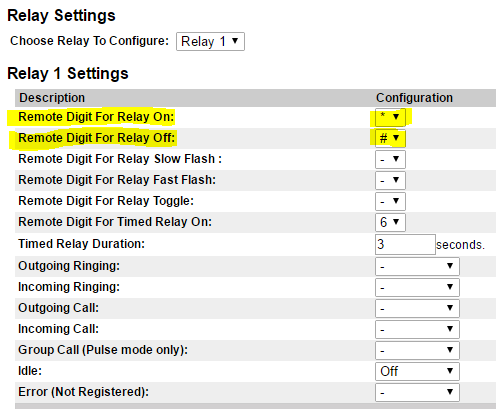The width and height of the screenshot is (496, 409).
Task: Expand the Incoming Call dropdown
Action: click(417, 329)
